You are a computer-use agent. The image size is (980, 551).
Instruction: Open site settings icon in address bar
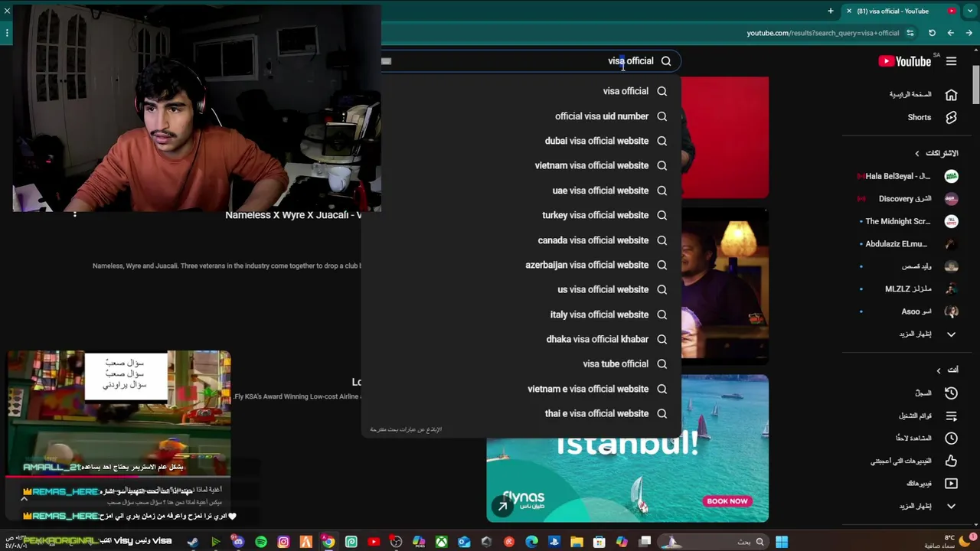(910, 33)
